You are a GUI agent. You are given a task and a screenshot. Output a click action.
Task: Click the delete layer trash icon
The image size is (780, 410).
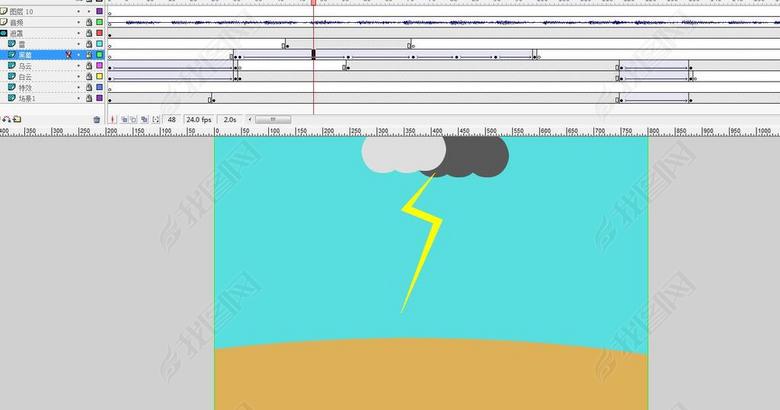(97, 119)
